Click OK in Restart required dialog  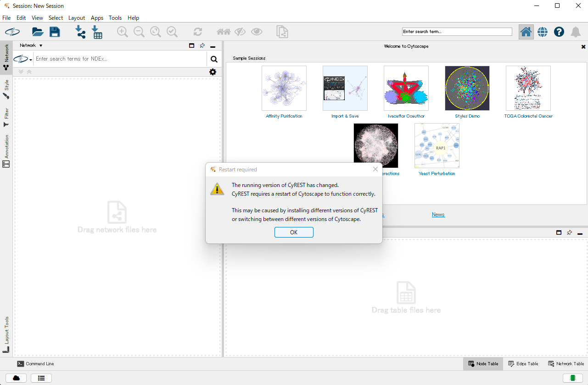pos(294,232)
